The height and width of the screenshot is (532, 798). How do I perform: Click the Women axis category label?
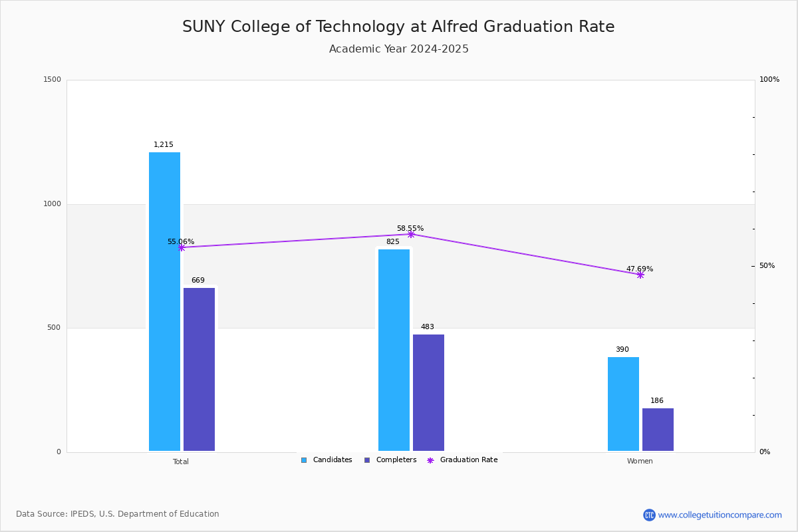tap(640, 462)
